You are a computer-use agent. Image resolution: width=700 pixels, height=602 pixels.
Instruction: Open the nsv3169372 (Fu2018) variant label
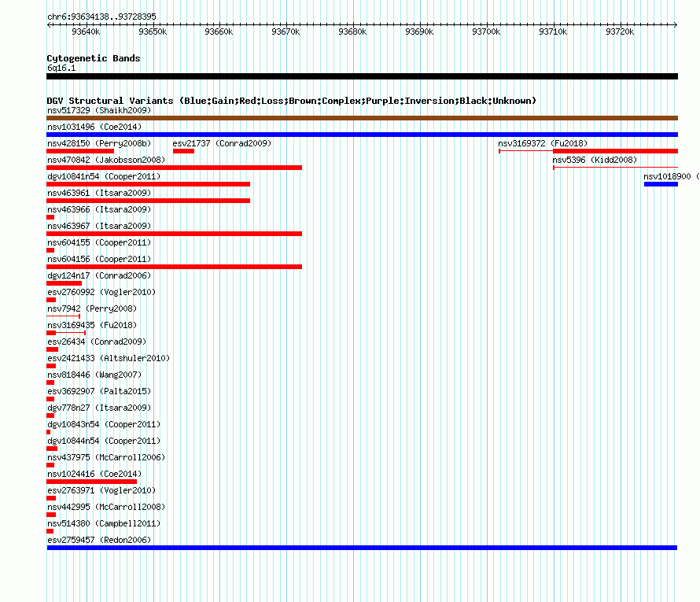pos(543,143)
